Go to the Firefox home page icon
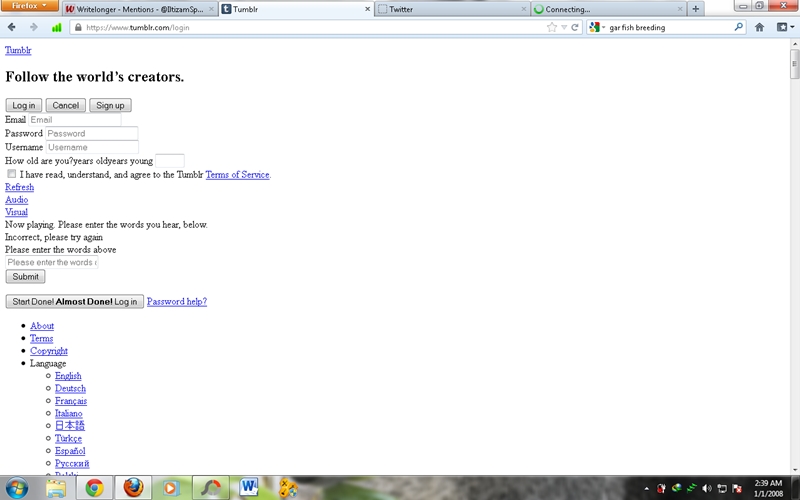The image size is (800, 500). [759, 28]
